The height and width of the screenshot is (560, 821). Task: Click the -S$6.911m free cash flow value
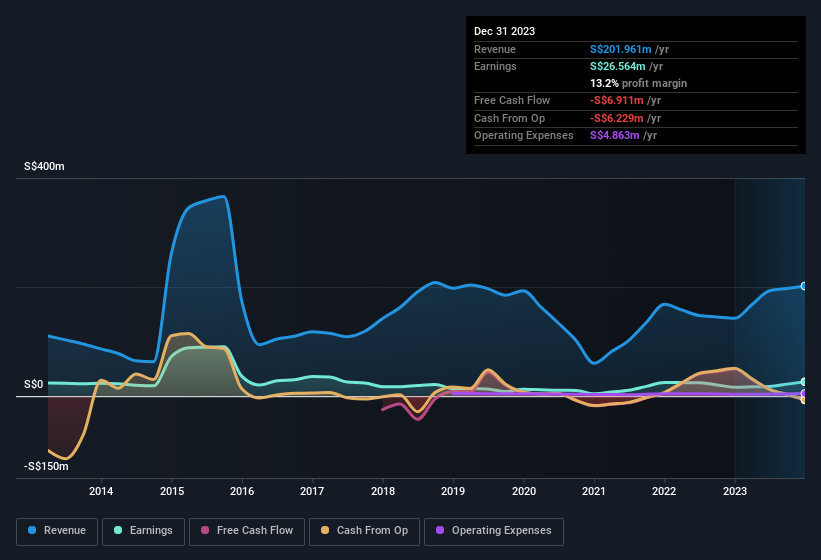(x=616, y=100)
